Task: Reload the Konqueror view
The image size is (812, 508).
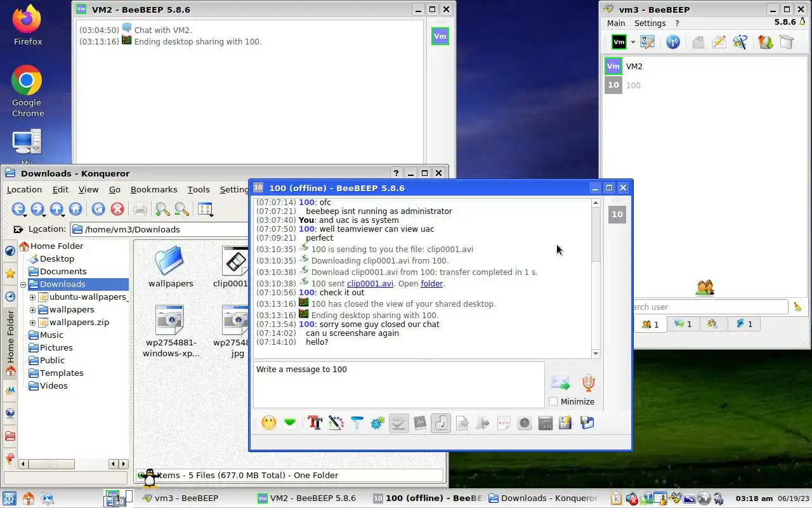Action: [x=98, y=209]
